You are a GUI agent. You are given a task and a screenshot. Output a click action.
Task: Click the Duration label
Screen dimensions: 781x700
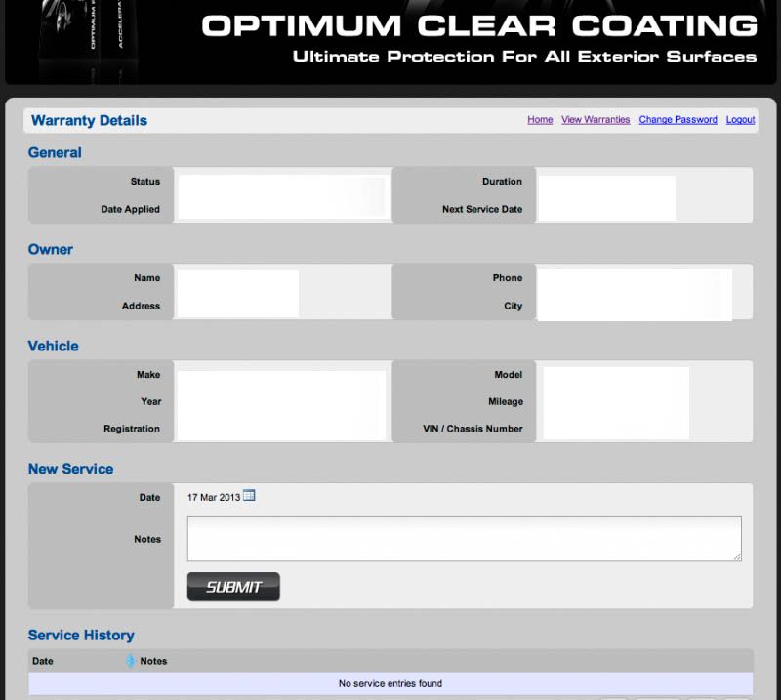(x=502, y=182)
